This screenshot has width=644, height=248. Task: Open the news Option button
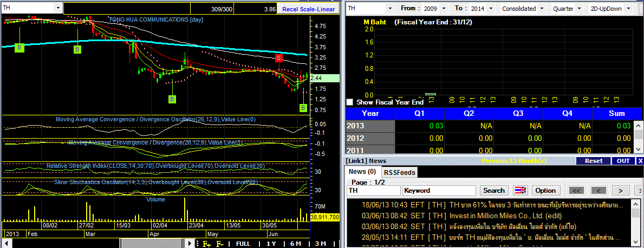545,191
